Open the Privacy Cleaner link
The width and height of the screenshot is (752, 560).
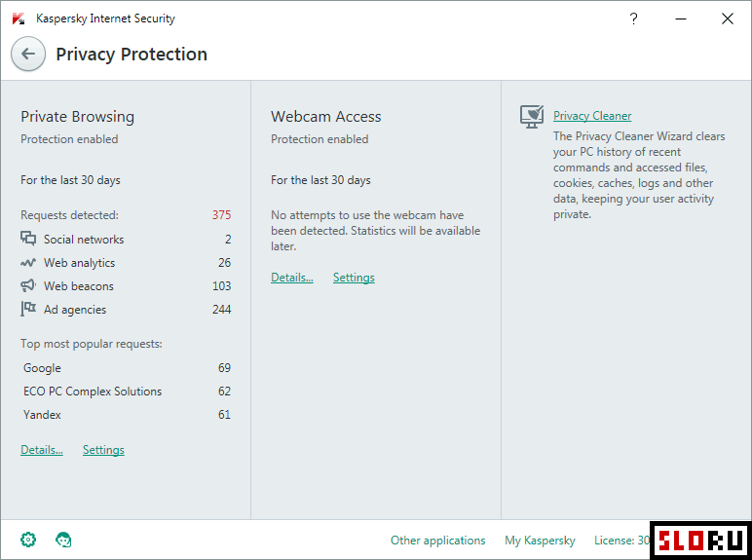click(592, 116)
